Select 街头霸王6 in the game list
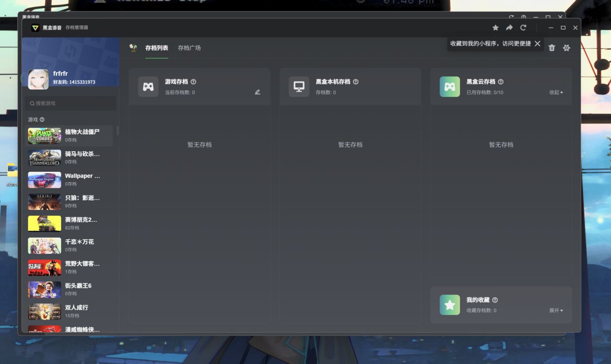Image resolution: width=611 pixels, height=364 pixels. point(69,289)
